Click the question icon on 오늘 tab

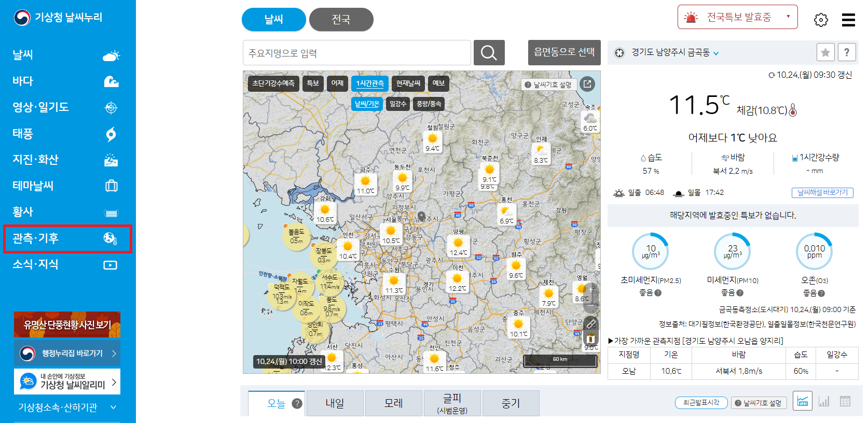297,403
